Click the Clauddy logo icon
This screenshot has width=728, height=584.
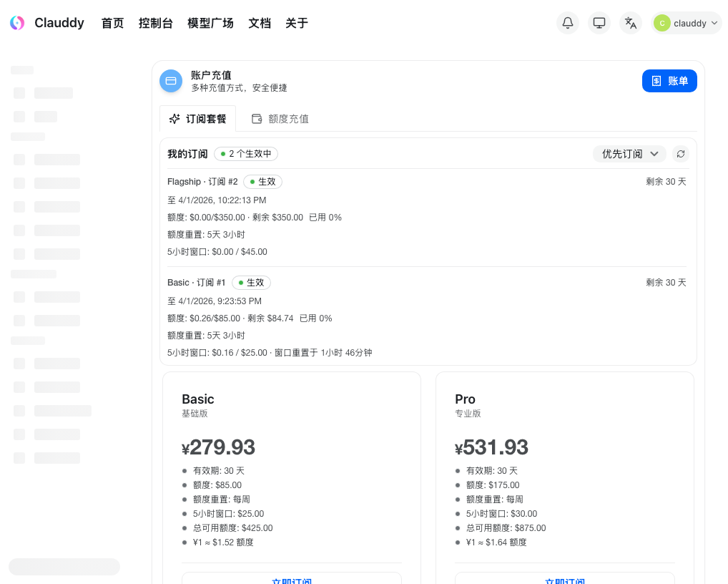[x=16, y=22]
